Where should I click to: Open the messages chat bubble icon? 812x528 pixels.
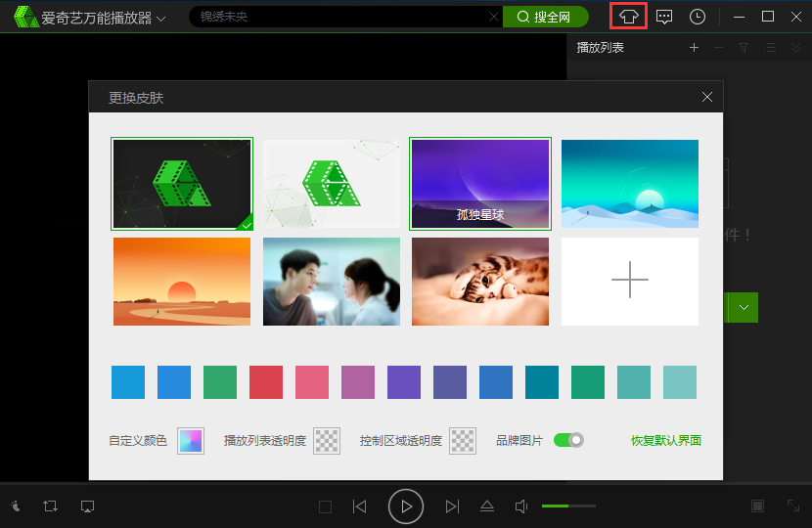point(664,17)
